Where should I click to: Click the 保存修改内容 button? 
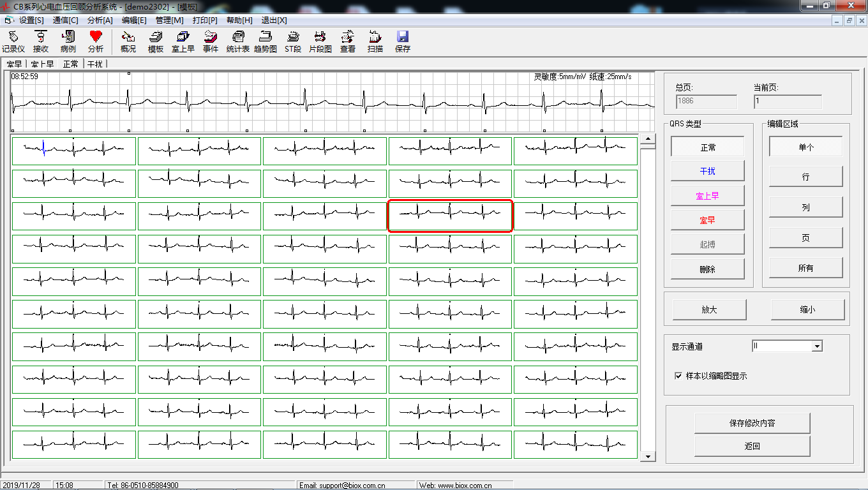(x=752, y=423)
